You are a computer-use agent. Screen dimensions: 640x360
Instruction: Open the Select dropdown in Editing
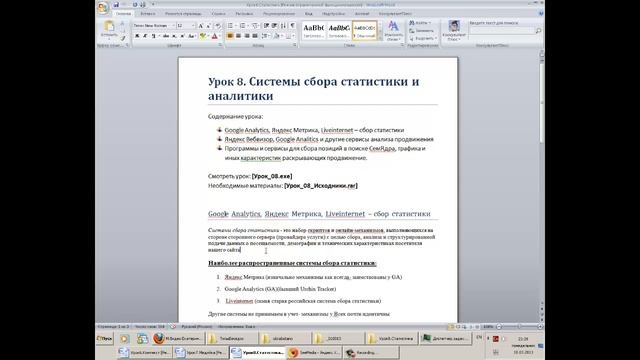coord(423,38)
